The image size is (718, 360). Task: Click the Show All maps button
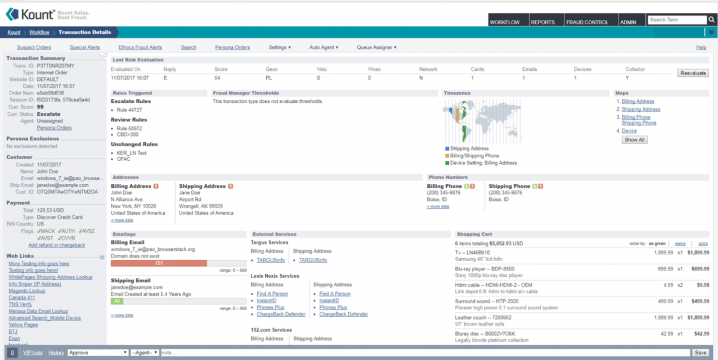click(x=635, y=140)
